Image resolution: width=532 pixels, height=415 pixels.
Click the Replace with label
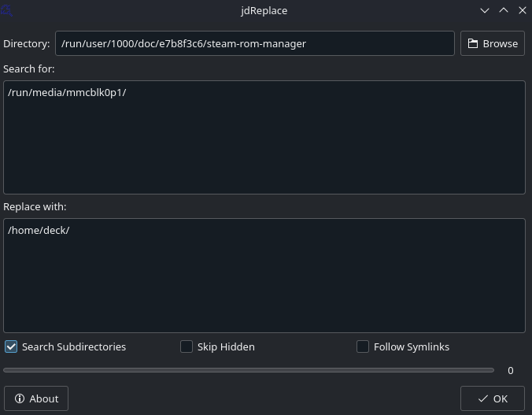(35, 207)
